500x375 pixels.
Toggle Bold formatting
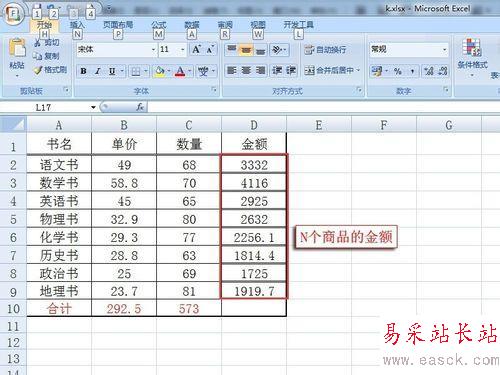[x=83, y=71]
